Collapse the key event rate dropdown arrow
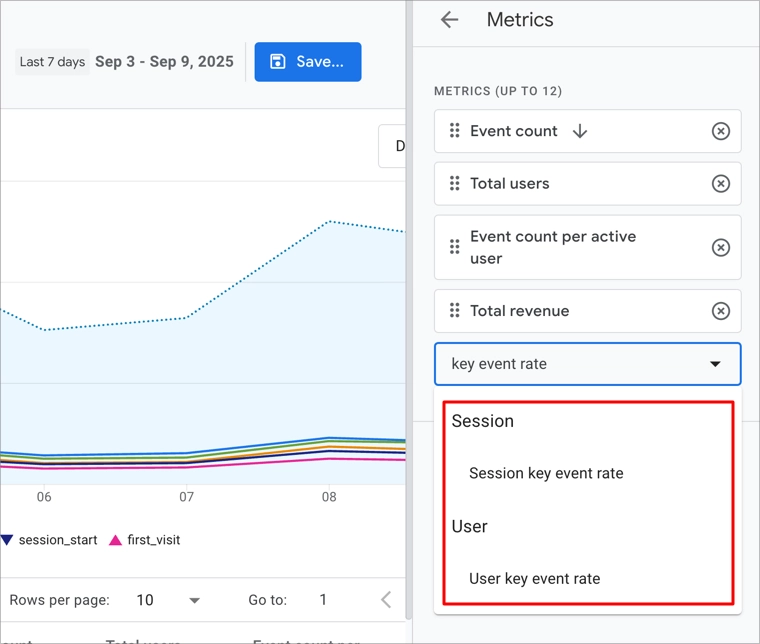The height and width of the screenshot is (644, 760). pyautogui.click(x=715, y=365)
